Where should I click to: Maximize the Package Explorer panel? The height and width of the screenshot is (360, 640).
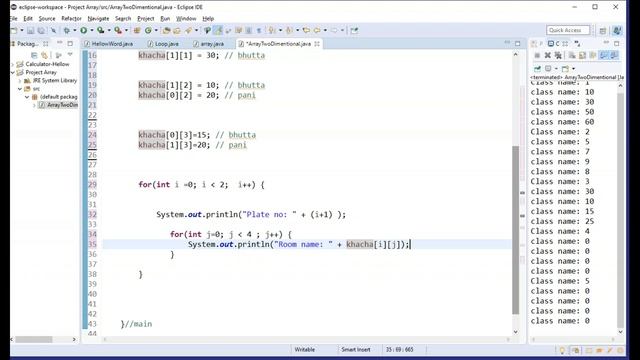coord(70,43)
